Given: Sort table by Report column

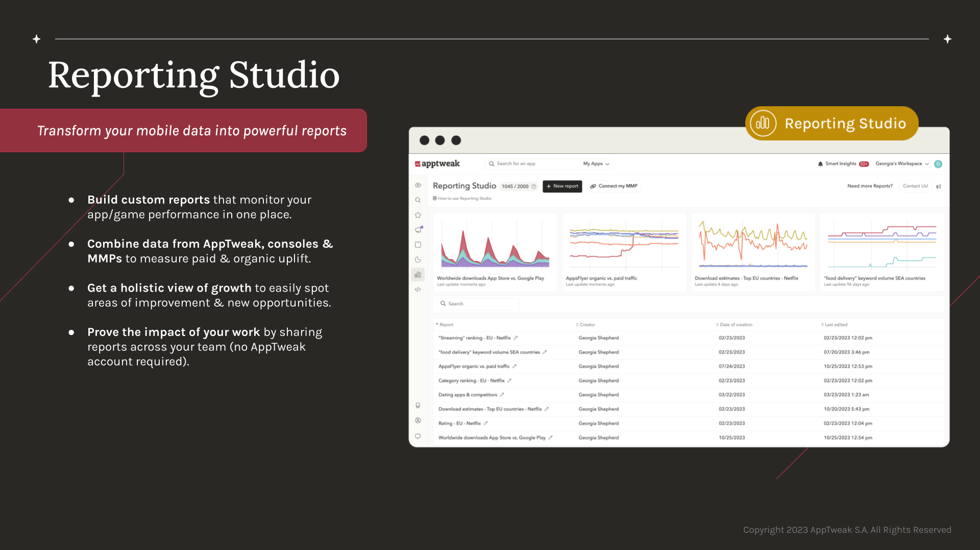Looking at the screenshot, I should click(x=445, y=325).
